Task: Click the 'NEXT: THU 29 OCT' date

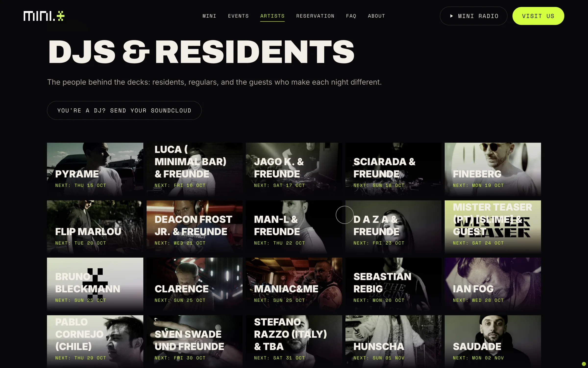Action: tap(81, 358)
